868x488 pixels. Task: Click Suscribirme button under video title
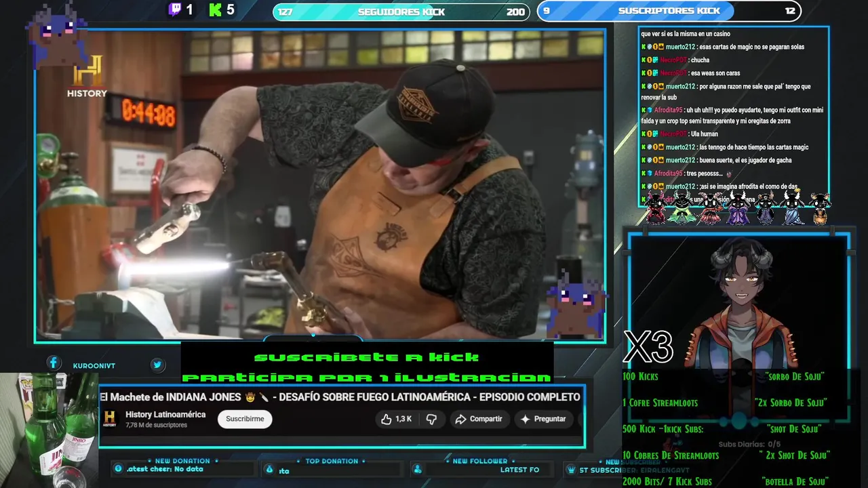coord(245,419)
